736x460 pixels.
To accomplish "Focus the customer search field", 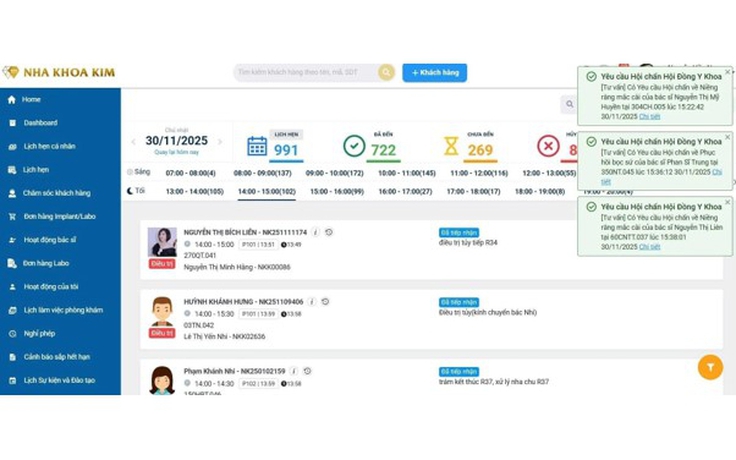I will [306, 72].
